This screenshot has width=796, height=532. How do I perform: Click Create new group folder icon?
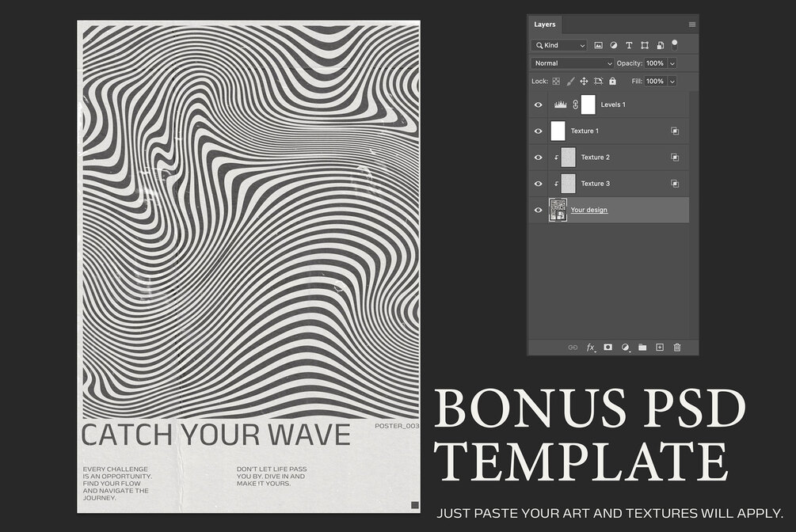(x=642, y=348)
